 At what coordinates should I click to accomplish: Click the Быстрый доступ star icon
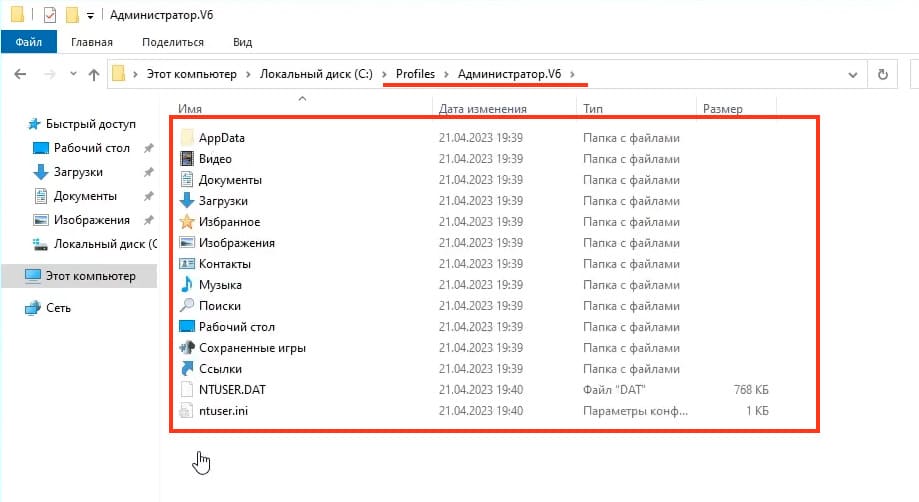(34, 124)
